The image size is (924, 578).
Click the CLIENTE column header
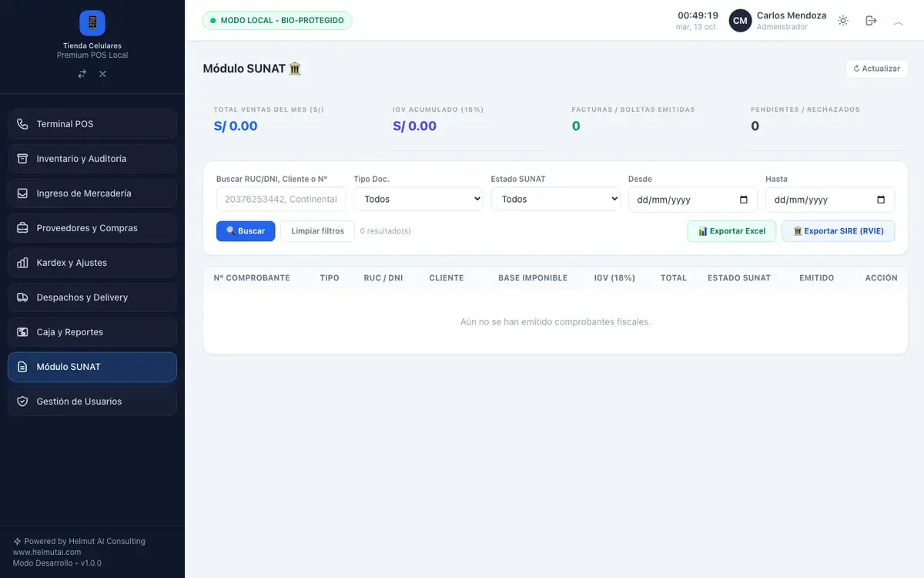point(447,278)
